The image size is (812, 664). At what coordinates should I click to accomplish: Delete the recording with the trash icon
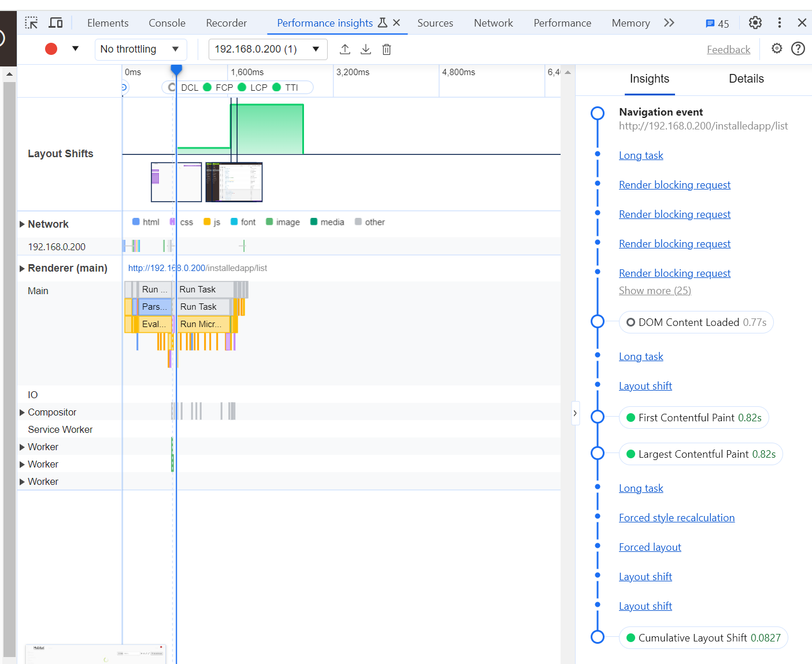pyautogui.click(x=387, y=50)
